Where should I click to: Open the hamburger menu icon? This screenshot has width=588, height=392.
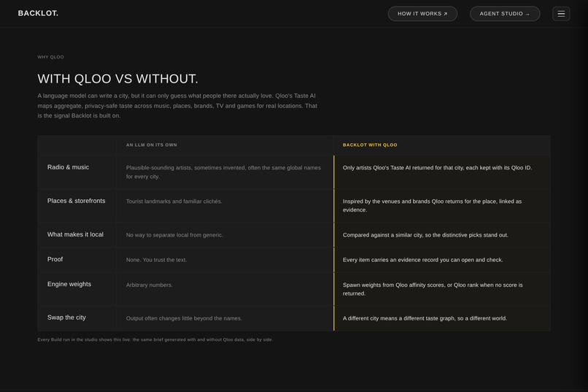pos(561,14)
